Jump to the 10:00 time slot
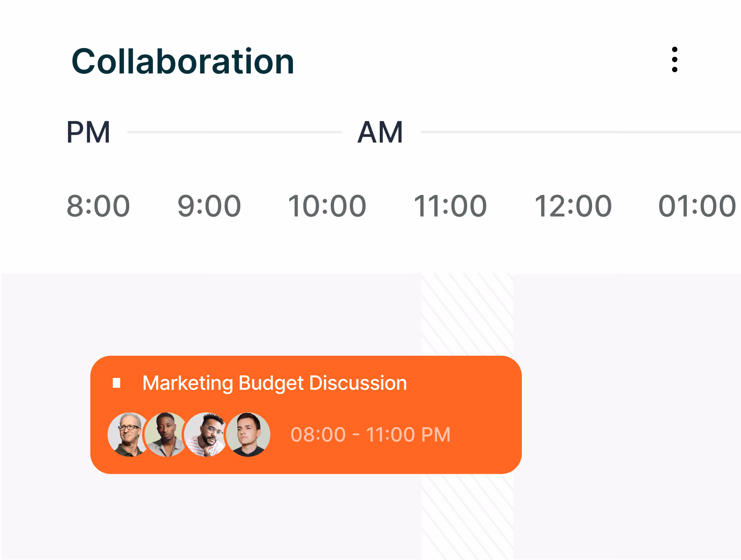The height and width of the screenshot is (560, 741). pyautogui.click(x=327, y=206)
